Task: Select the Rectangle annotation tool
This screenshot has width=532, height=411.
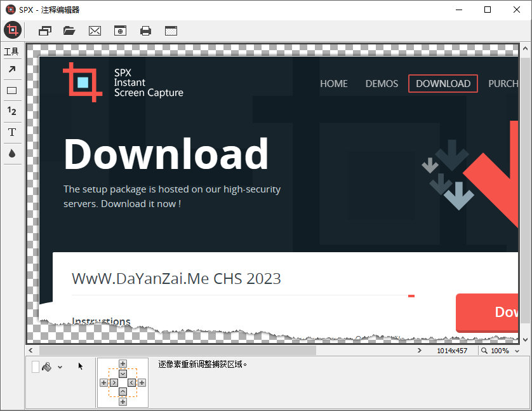Action: pos(12,91)
